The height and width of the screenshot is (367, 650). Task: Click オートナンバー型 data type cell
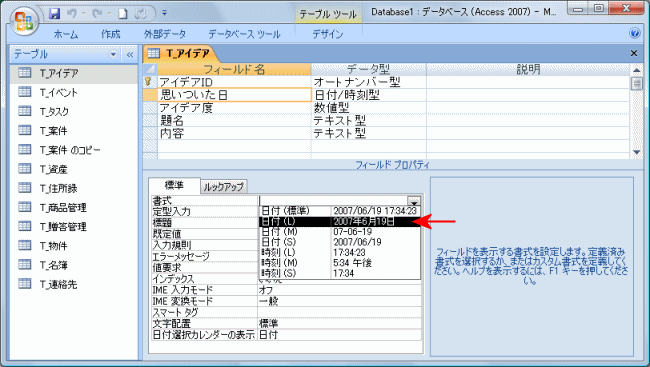point(369,82)
